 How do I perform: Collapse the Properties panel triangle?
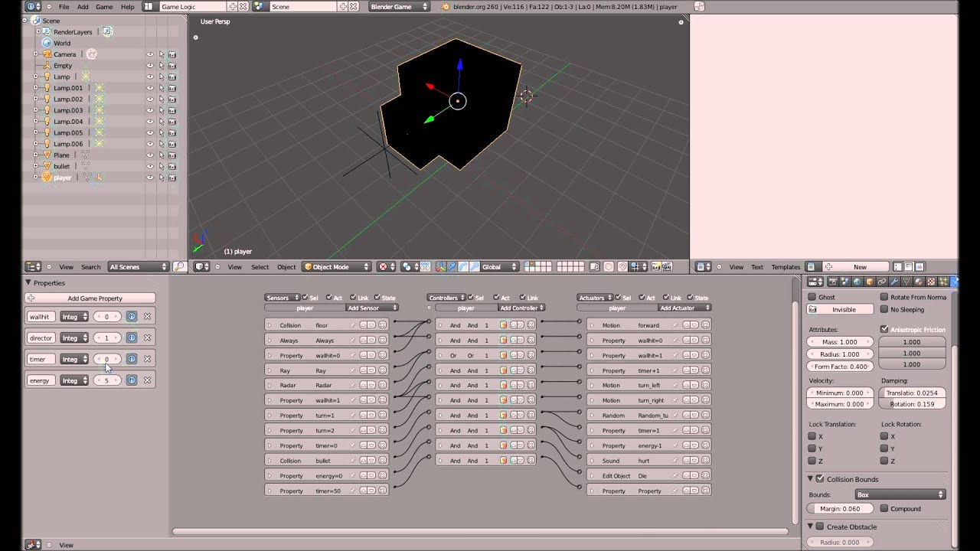(x=28, y=283)
